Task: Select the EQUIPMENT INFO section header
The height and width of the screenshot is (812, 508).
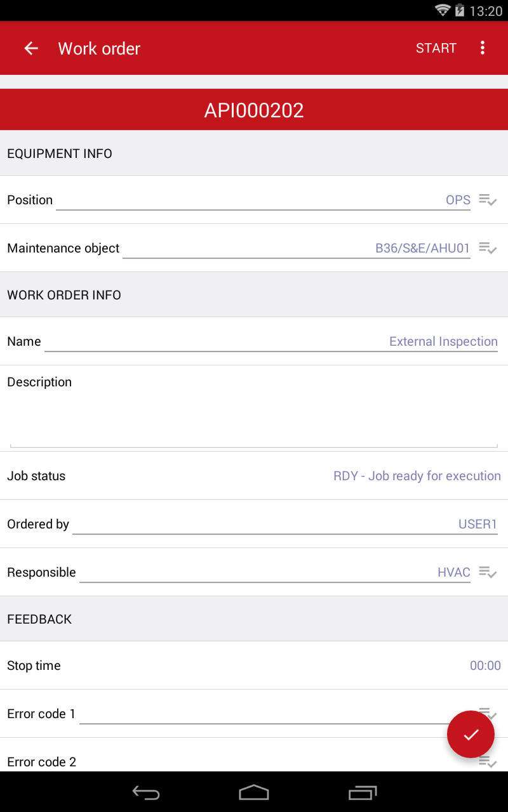Action: point(59,154)
